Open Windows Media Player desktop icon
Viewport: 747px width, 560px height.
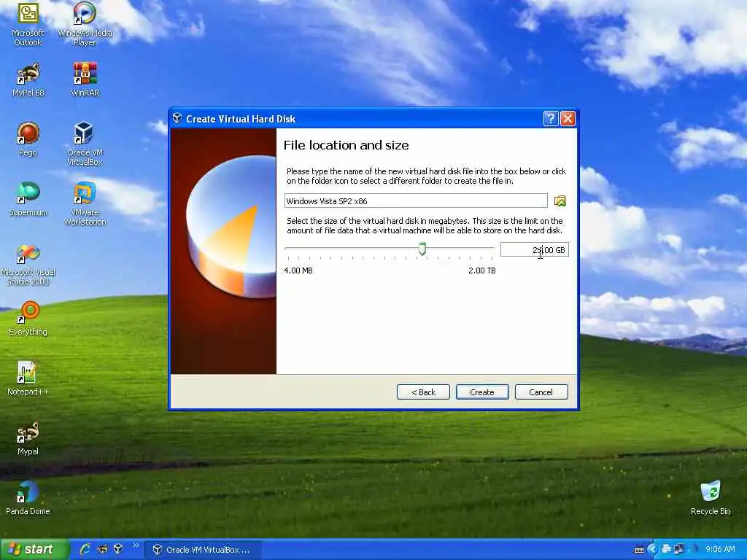pos(85,24)
